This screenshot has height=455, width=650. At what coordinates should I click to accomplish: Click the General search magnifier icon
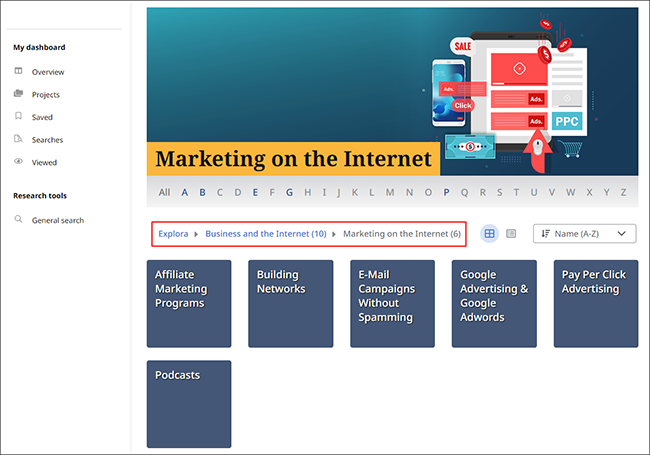click(x=18, y=219)
